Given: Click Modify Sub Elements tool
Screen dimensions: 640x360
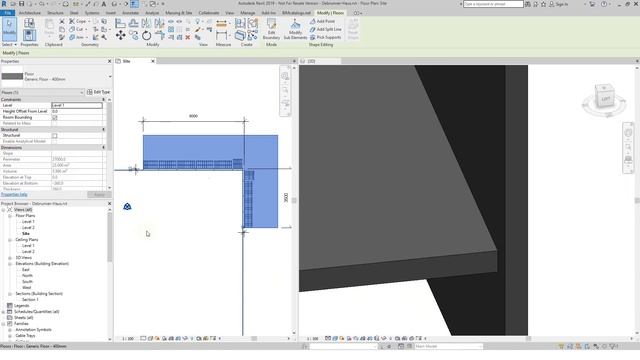Looking at the screenshot, I should point(295,29).
